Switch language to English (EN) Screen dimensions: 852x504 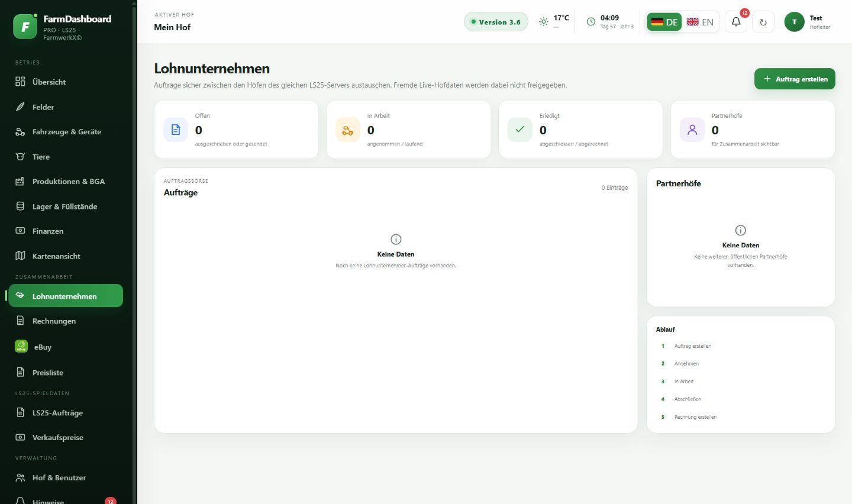(700, 22)
